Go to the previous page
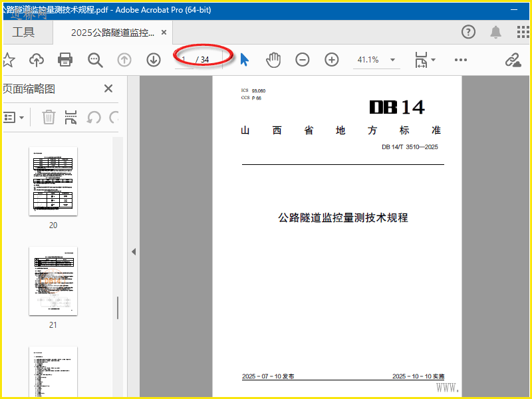Screen dimensions: 532x399 pyautogui.click(x=124, y=60)
